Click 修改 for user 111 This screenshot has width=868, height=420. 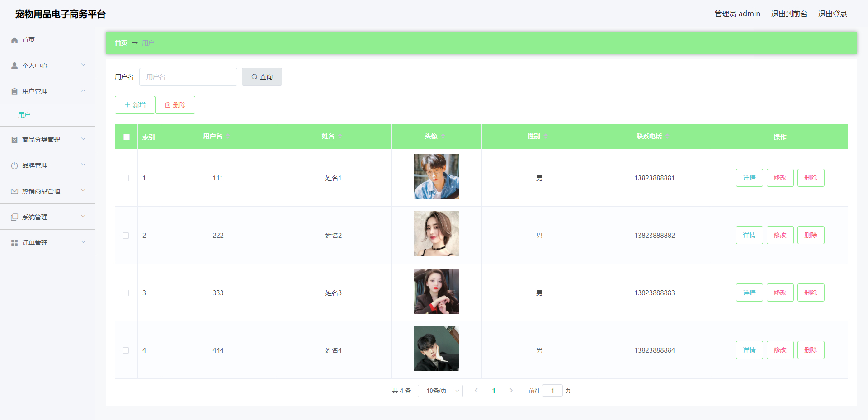[x=780, y=178]
